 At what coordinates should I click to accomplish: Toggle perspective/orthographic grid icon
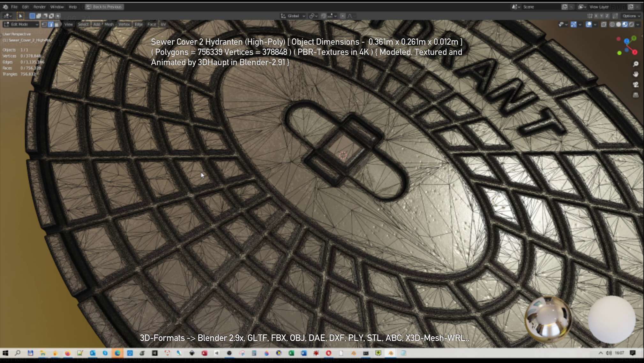[x=636, y=95]
